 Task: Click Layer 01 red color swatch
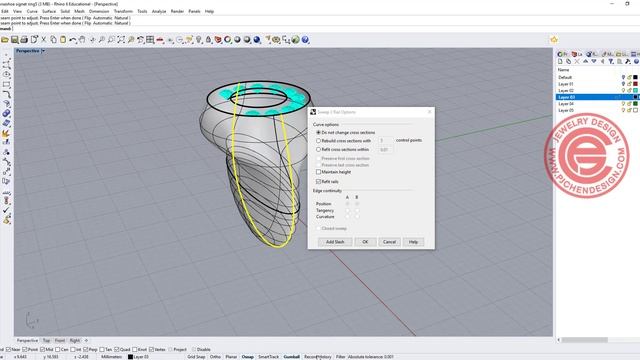coord(636,84)
